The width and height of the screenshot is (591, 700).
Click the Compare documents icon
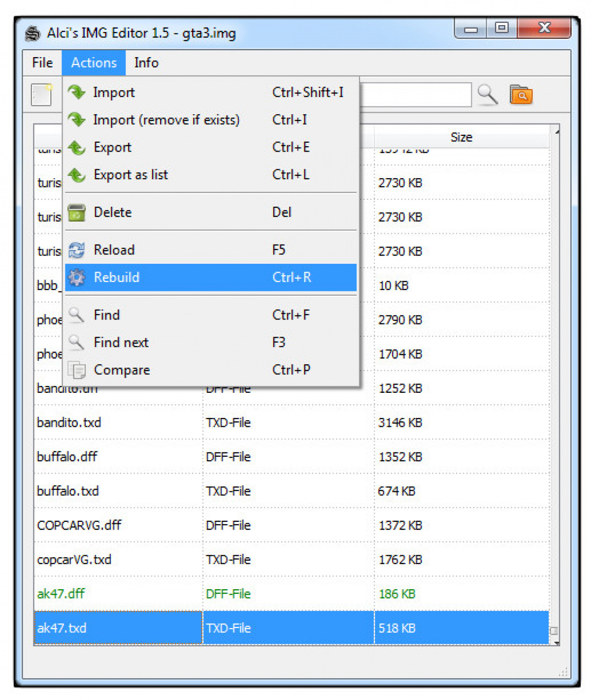(77, 370)
